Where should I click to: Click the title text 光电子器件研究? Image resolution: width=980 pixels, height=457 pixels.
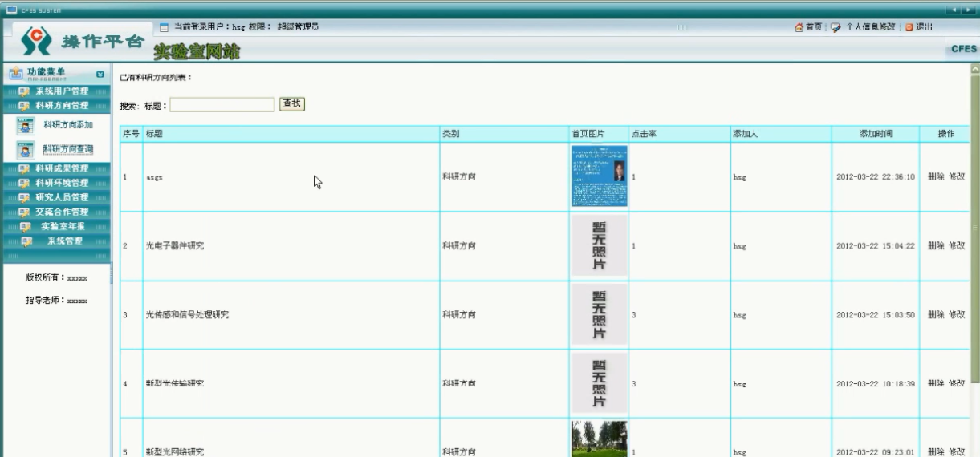[x=174, y=246]
